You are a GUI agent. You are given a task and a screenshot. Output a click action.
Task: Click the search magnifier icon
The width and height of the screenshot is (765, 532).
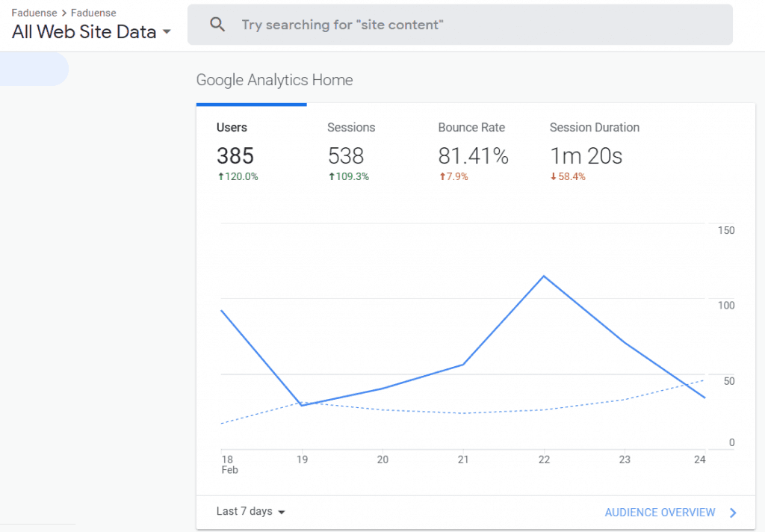pos(217,25)
